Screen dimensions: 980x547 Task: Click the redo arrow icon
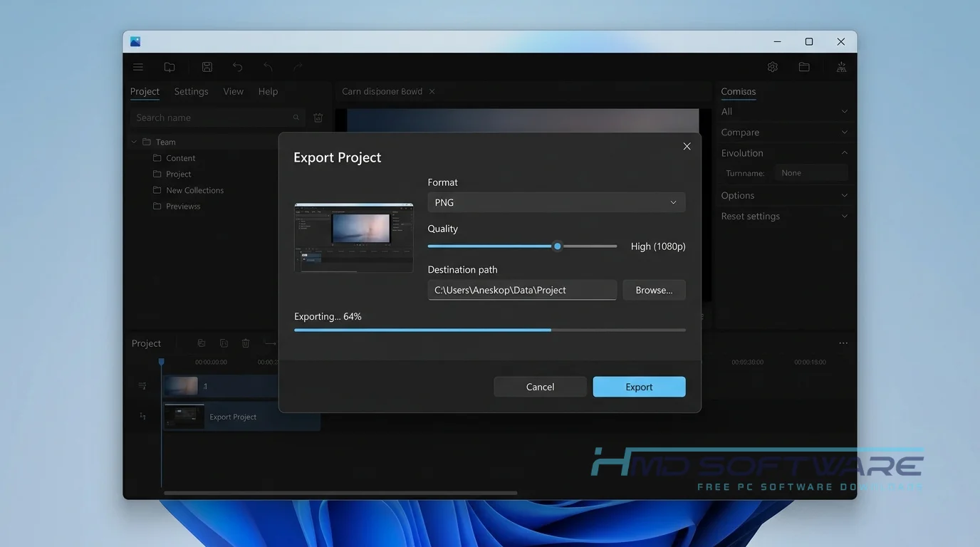pyautogui.click(x=298, y=67)
